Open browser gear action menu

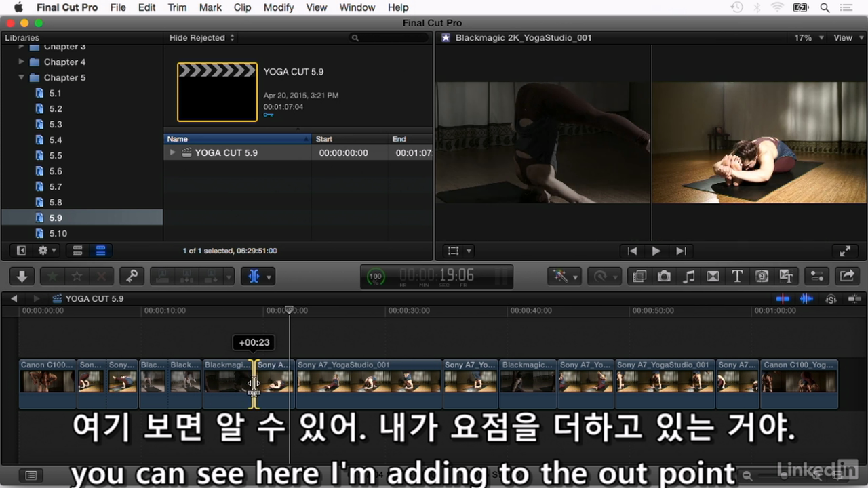point(47,250)
